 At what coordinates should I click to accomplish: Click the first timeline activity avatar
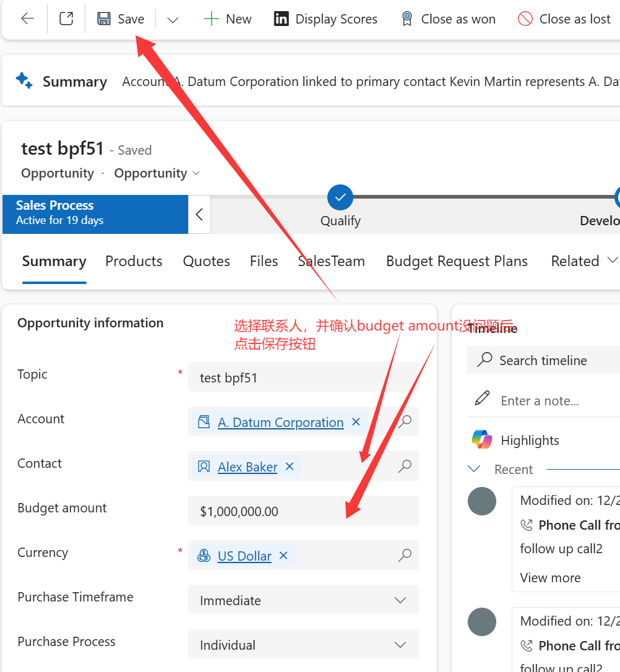pos(482,501)
